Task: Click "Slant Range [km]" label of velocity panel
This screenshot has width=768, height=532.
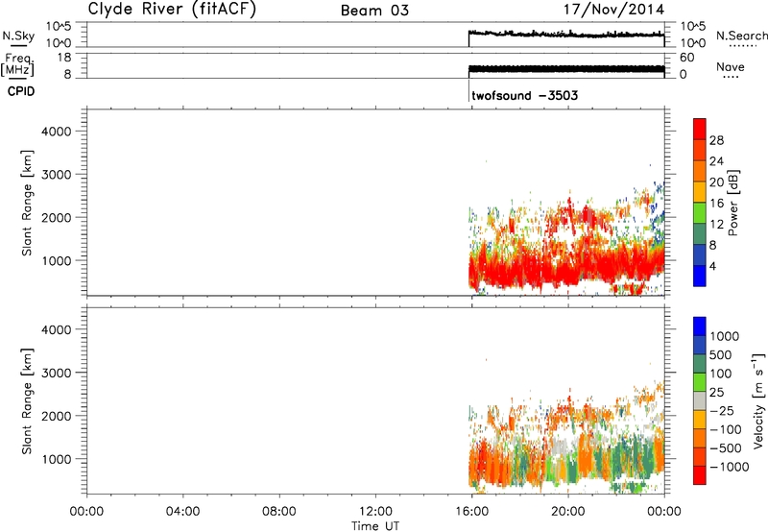Action: click(27, 400)
